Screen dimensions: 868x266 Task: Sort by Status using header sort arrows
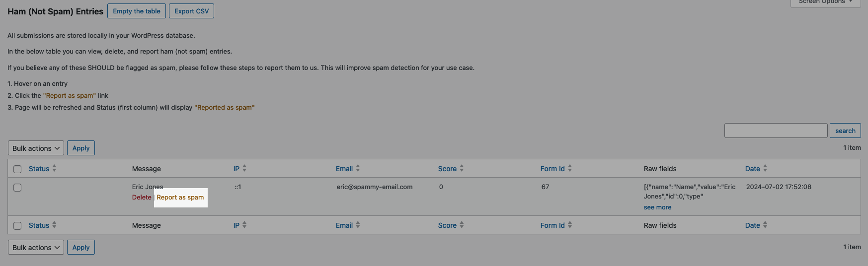coord(54,169)
